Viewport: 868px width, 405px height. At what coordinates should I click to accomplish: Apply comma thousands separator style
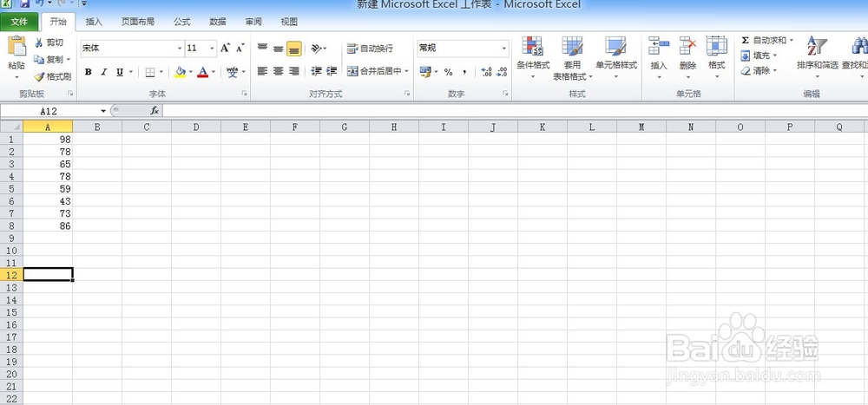click(464, 72)
